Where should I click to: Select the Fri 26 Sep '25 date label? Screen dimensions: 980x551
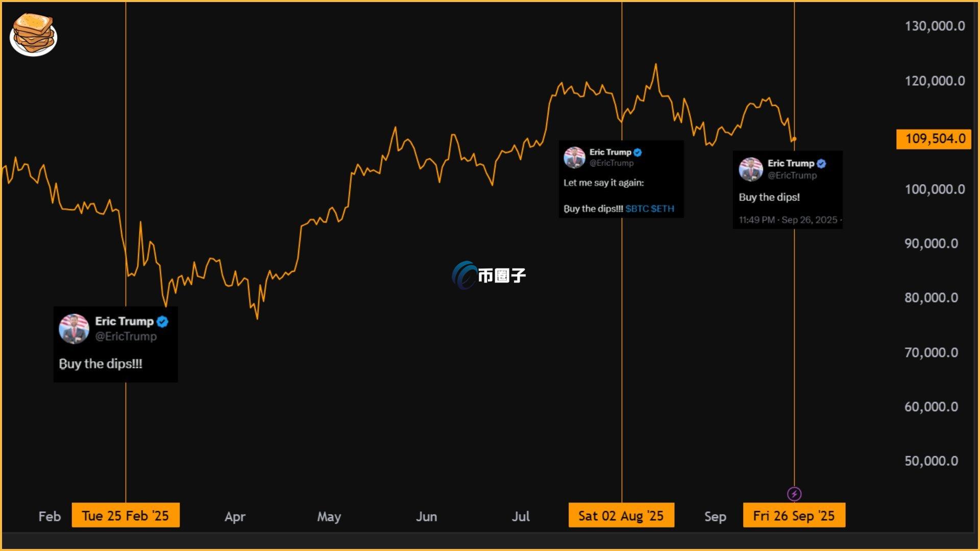click(794, 515)
